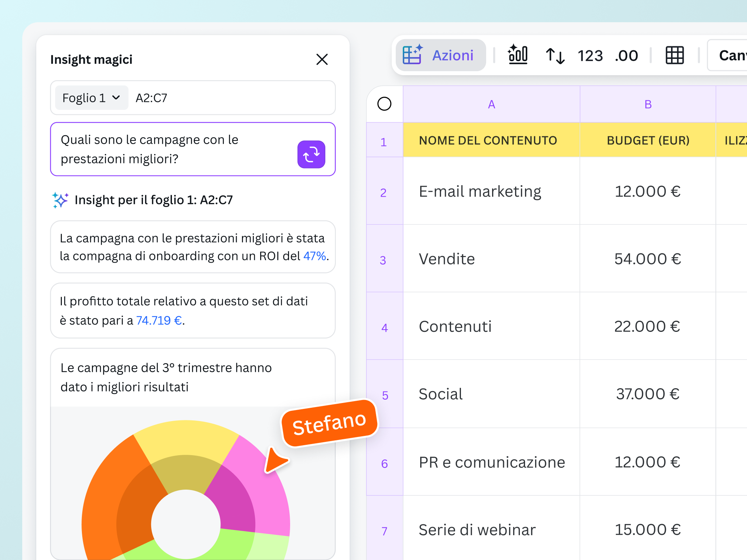Open the onboarding campaign ROI insight card
This screenshot has width=747, height=560.
(x=193, y=247)
